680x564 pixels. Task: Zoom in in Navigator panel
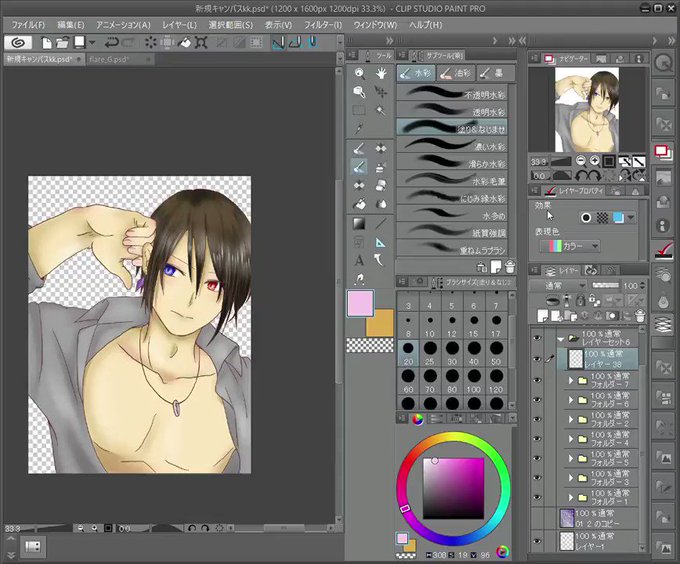click(595, 161)
